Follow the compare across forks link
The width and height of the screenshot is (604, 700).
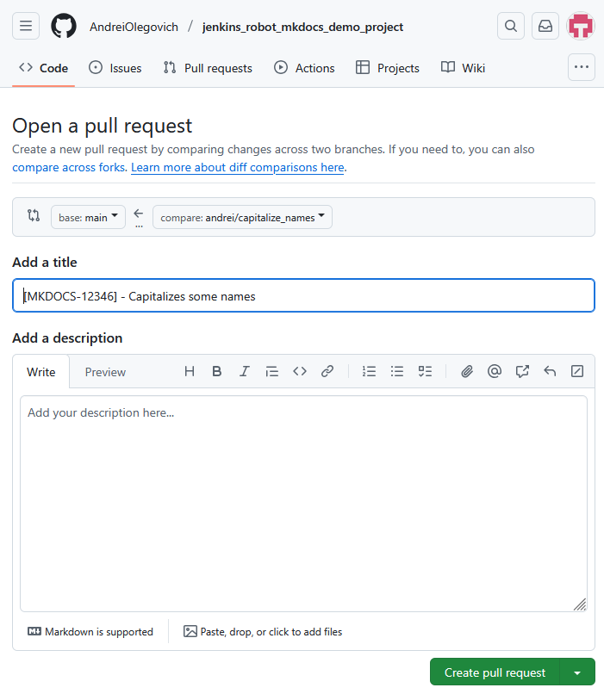69,167
